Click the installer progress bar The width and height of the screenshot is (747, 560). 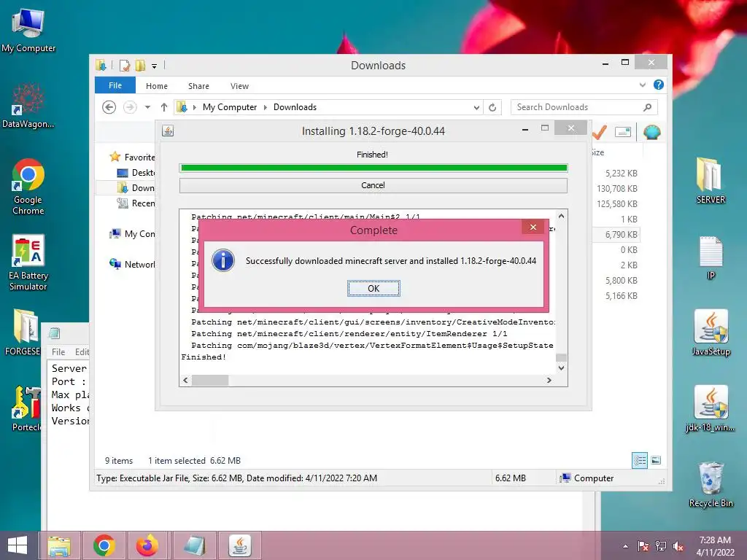(373, 168)
